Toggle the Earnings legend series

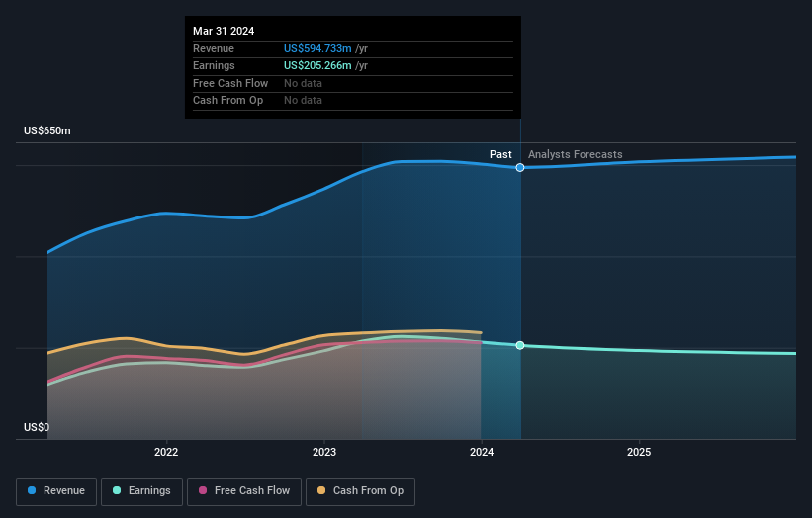pos(141,491)
